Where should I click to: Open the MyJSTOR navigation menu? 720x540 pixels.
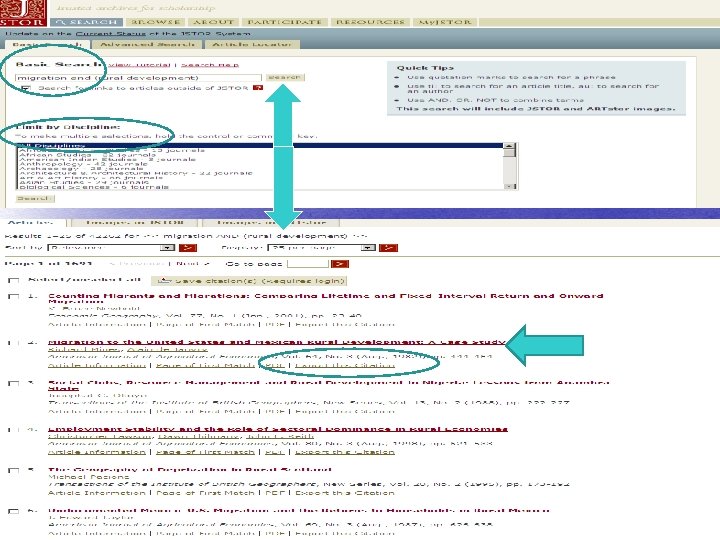(x=444, y=22)
